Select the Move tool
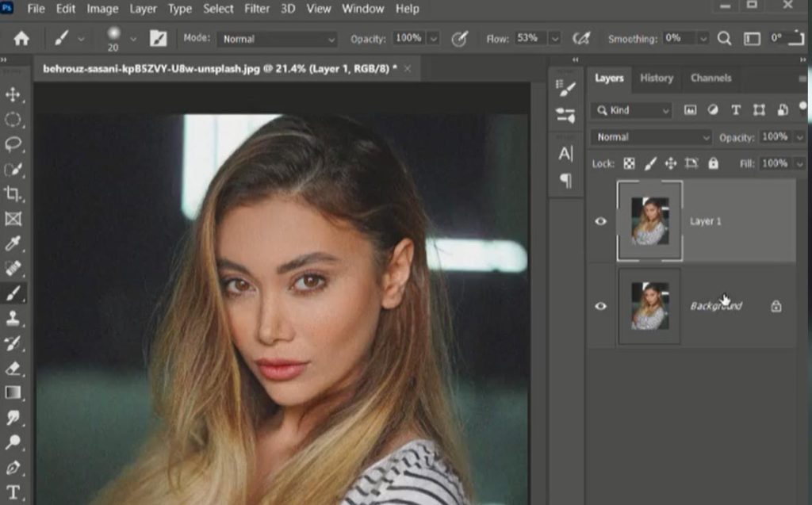Screen dimensions: 812x505 (x=13, y=95)
